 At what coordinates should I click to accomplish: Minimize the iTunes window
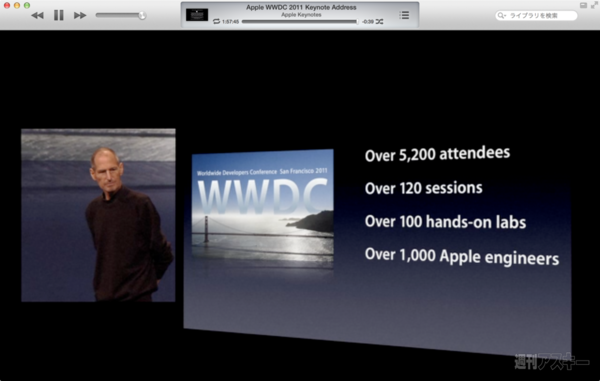(16, 5)
